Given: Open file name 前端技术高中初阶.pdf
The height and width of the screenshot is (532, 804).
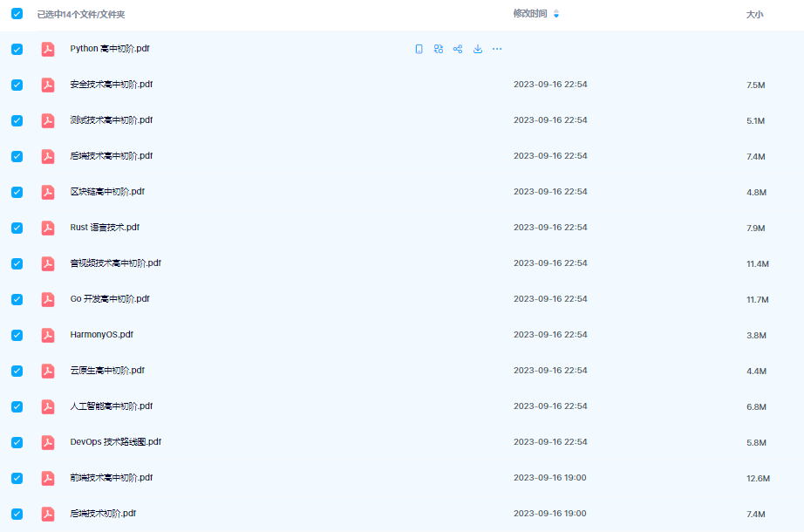Looking at the screenshot, I should 112,478.
